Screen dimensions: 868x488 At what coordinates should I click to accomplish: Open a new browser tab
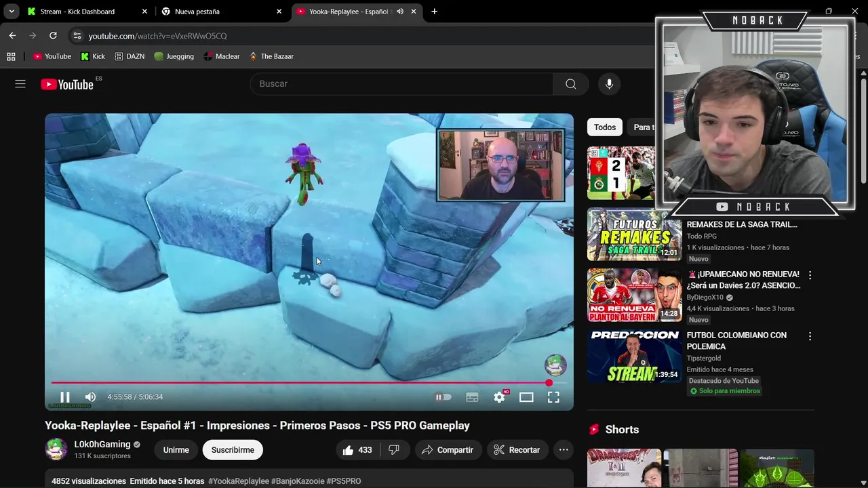point(434,12)
